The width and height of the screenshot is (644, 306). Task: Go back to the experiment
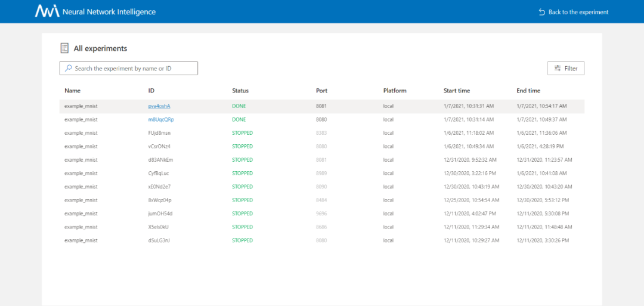(x=574, y=12)
